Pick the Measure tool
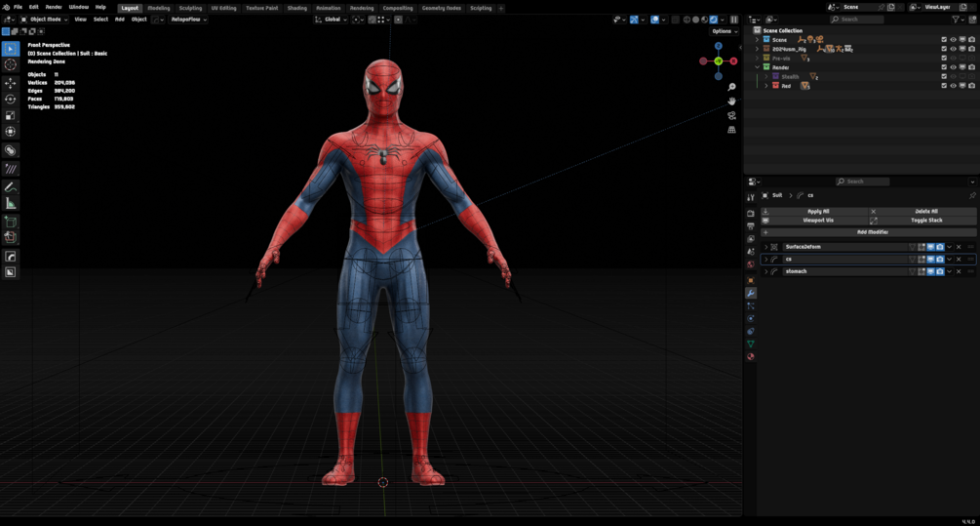Screen dimensions: 980x526 [x=11, y=203]
